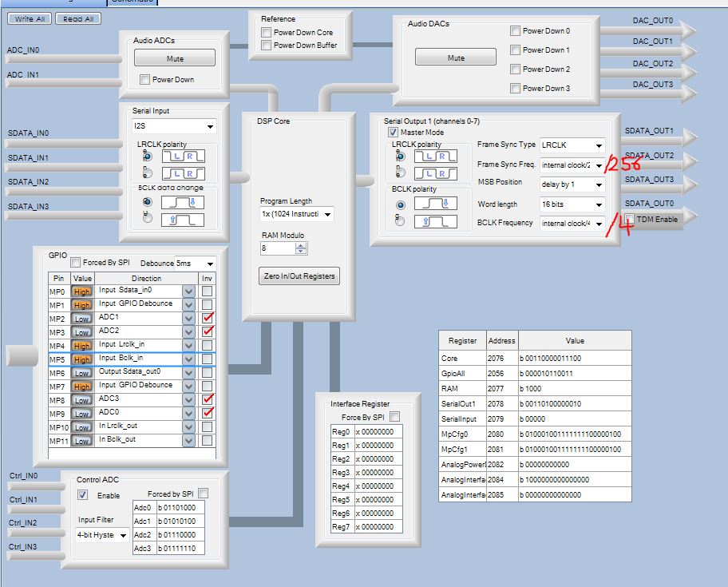The height and width of the screenshot is (587, 728).
Task: Increase the RAM Modulo spinner value
Action: pos(301,245)
